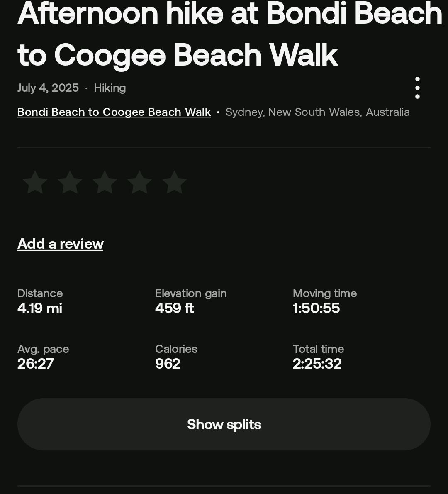This screenshot has height=494, width=448.
Task: Select the 26:27 average pace value
Action: tap(36, 364)
